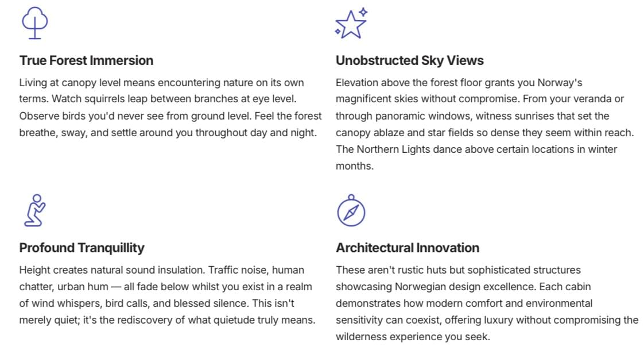Click the paragraph beginning "Elevation above the forest"
The width and height of the screenshot is (644, 350).
tap(484, 124)
